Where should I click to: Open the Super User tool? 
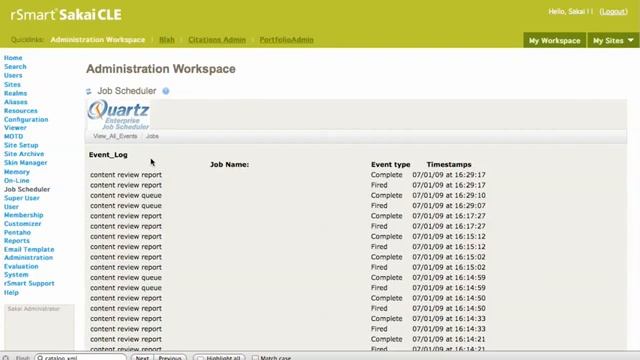coord(22,198)
